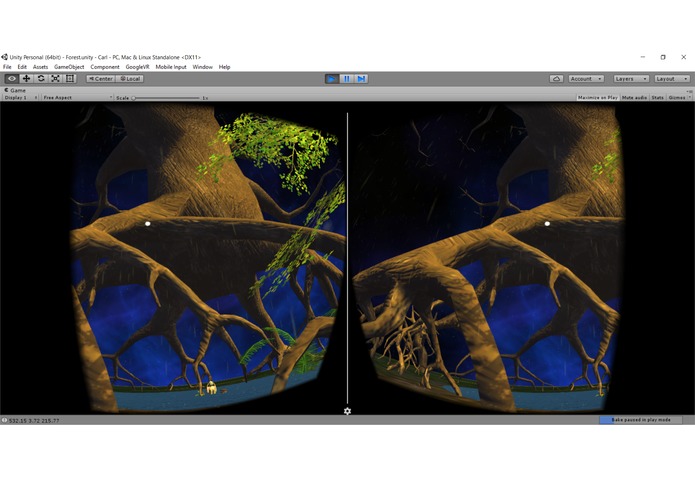Click the Play button to stop playback
Screen dimensions: 695x494
(x=331, y=79)
